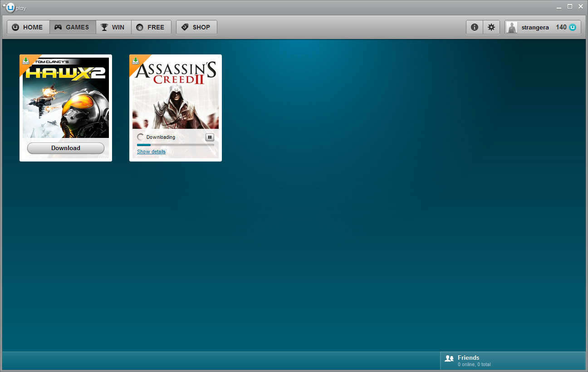Select the Games tab
Screen dimensions: 588x372
tap(73, 27)
